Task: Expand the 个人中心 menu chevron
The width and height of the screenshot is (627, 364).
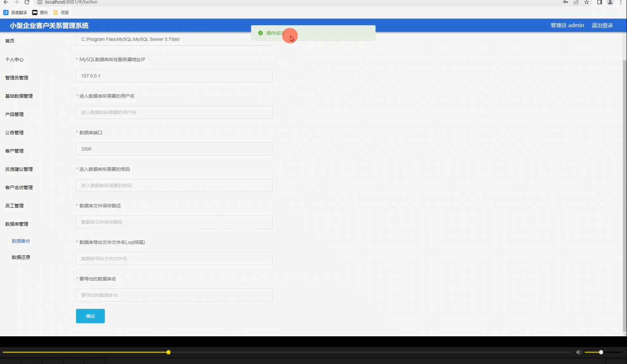Action: click(56, 59)
